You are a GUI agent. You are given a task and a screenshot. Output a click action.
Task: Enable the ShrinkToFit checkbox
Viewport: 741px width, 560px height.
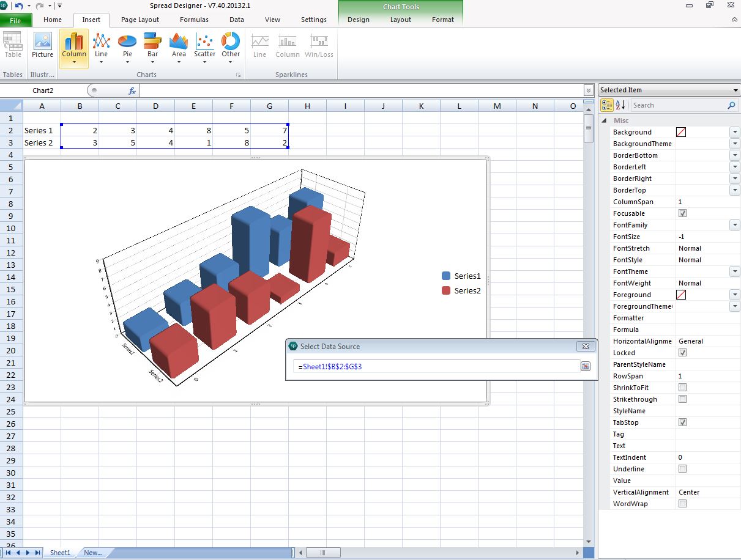pos(682,388)
